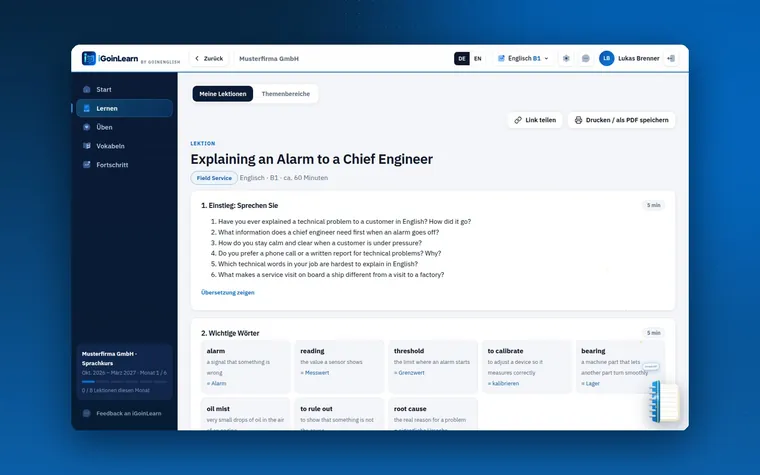The height and width of the screenshot is (475, 760).
Task: Click the Vokabeln icon in sidebar
Action: pyautogui.click(x=87, y=146)
